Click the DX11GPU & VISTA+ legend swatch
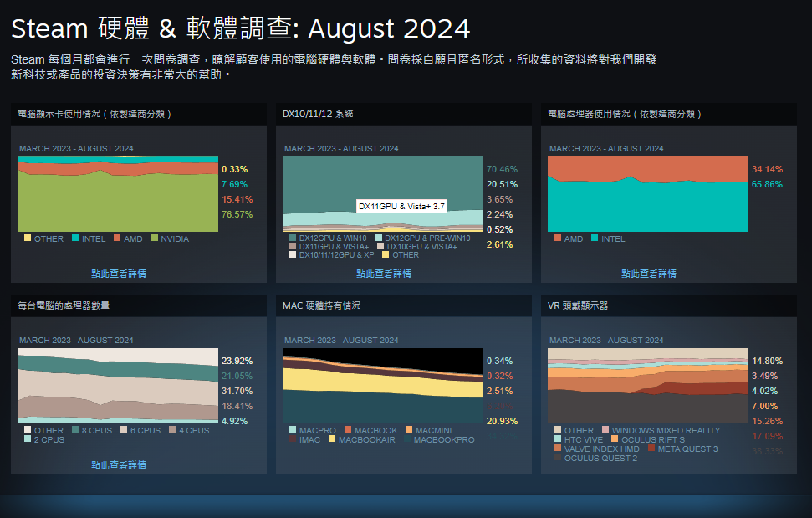This screenshot has height=518, width=812. click(x=293, y=246)
